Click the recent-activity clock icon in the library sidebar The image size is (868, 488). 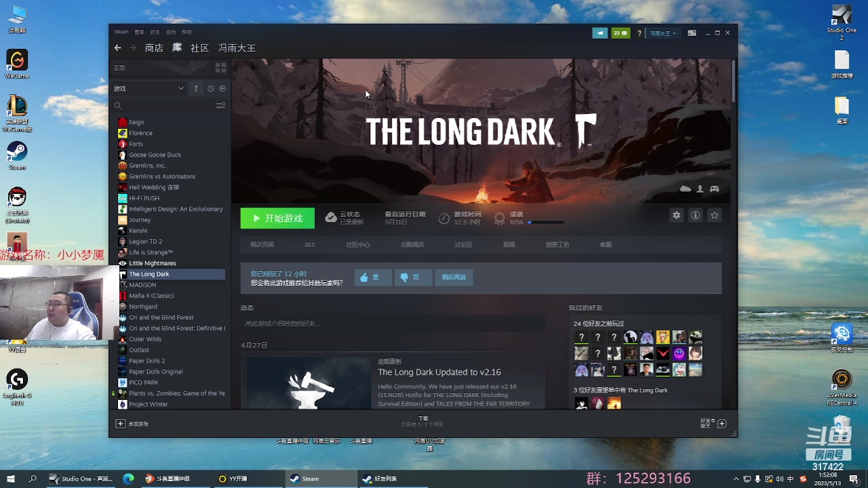coord(211,89)
